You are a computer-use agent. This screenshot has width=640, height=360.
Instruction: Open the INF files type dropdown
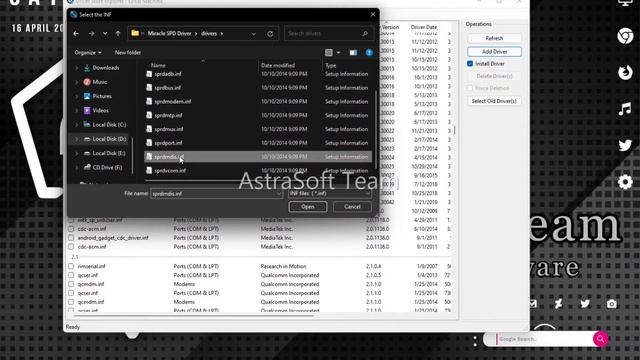point(330,193)
